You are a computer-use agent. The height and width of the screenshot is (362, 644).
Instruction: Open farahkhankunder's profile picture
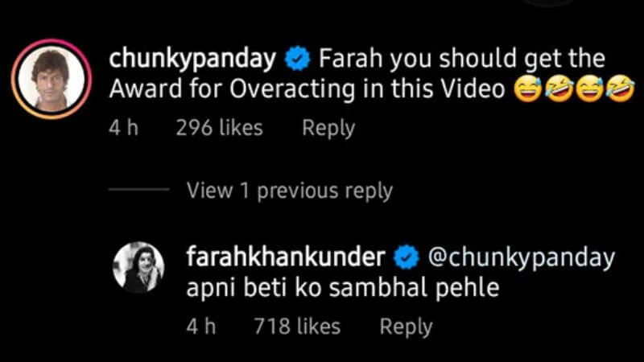(138, 267)
